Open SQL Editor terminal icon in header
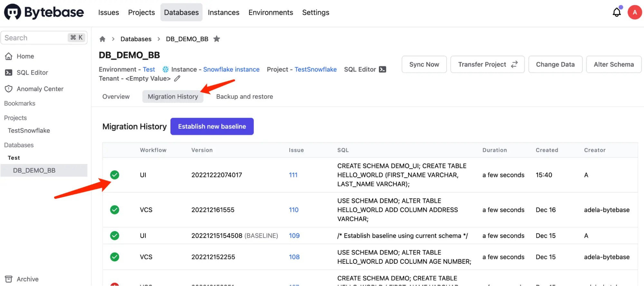The height and width of the screenshot is (286, 644). 382,69
